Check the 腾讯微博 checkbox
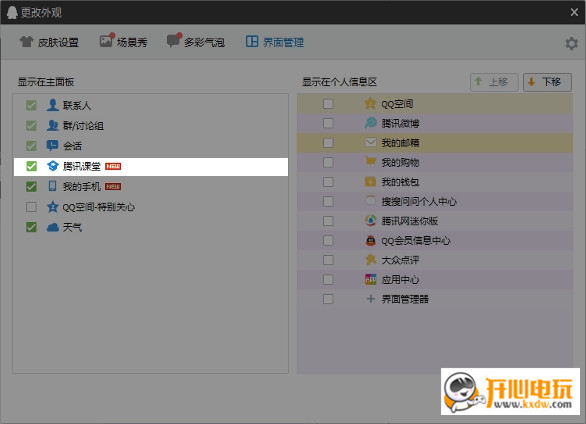The height and width of the screenshot is (424, 586). [328, 123]
